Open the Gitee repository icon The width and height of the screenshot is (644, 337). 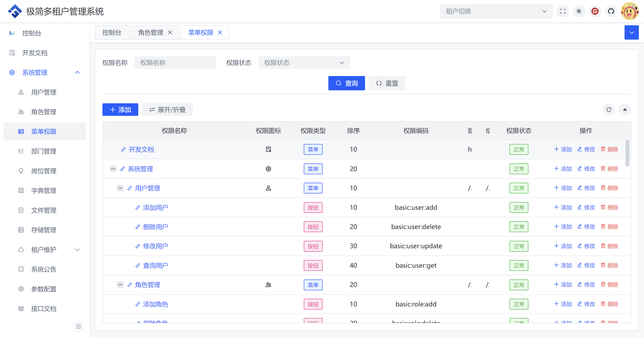pyautogui.click(x=595, y=11)
